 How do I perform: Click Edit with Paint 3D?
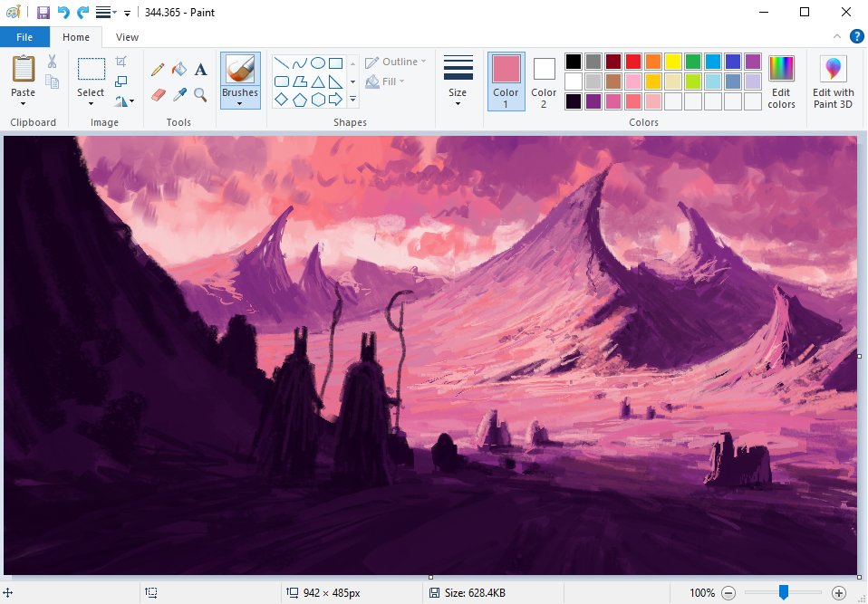click(x=834, y=81)
